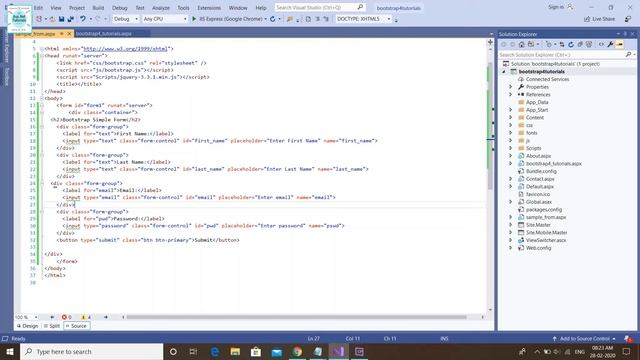The width and height of the screenshot is (640, 360).
Task: Open the error count indicator below the editor
Action: (x=67, y=317)
